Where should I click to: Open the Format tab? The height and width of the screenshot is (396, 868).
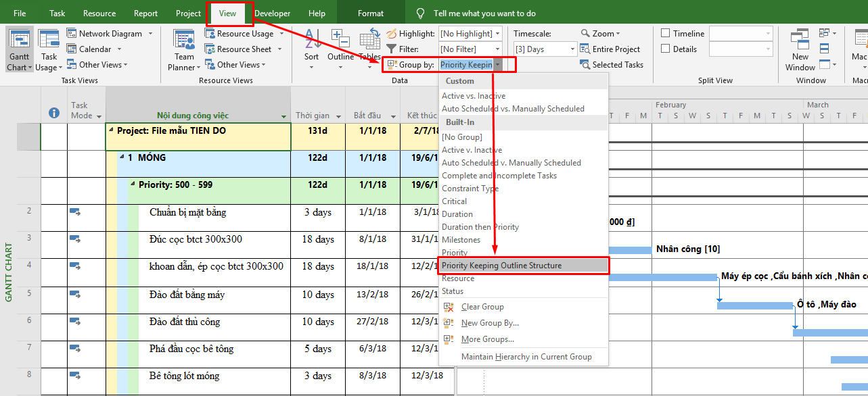point(369,12)
